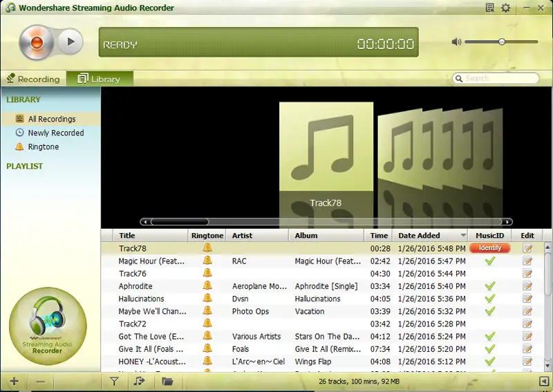Click ringtone bell for Hallucinations
Viewport: 553px width, 392px height.
pyautogui.click(x=207, y=298)
